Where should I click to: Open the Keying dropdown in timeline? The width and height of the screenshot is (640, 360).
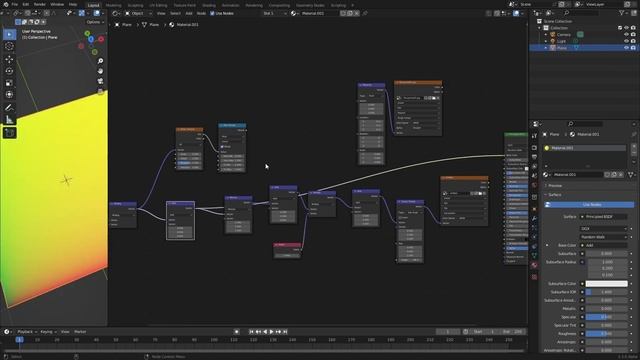pyautogui.click(x=48, y=332)
